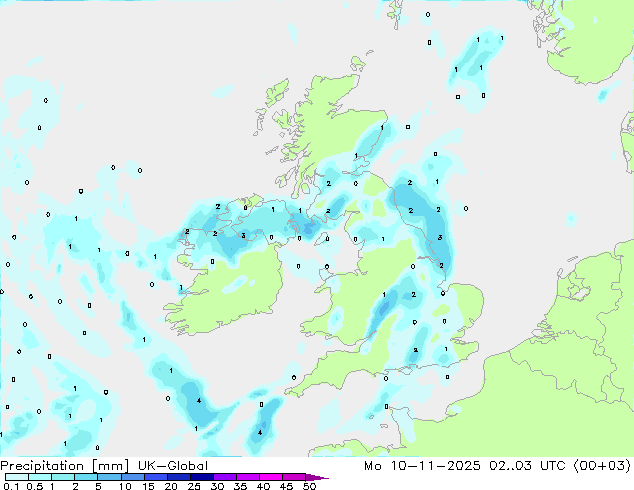This screenshot has height=490, width=634.
Task: Click the over-50 arrow tip on legend
Action: (317, 477)
